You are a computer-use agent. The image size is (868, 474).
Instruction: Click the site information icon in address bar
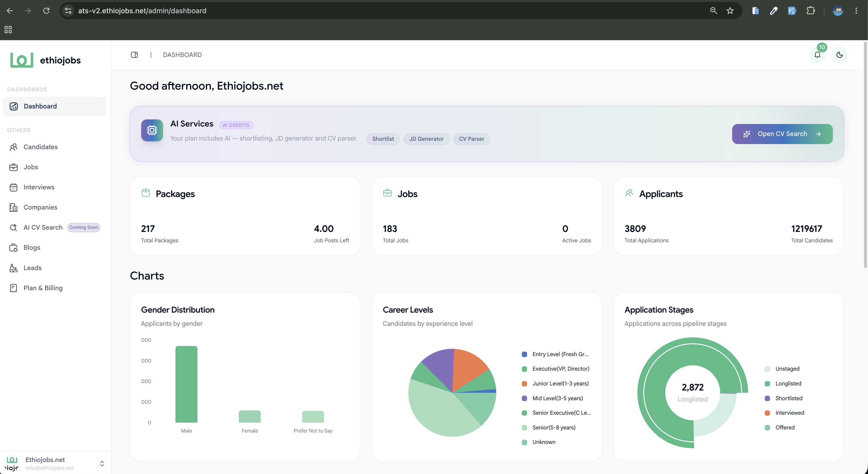(68, 11)
